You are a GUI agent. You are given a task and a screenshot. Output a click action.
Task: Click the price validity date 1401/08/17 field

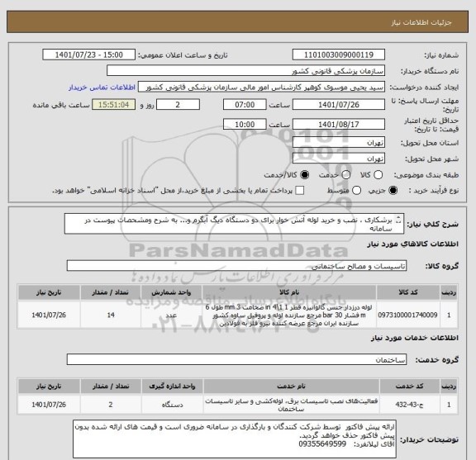(339, 125)
